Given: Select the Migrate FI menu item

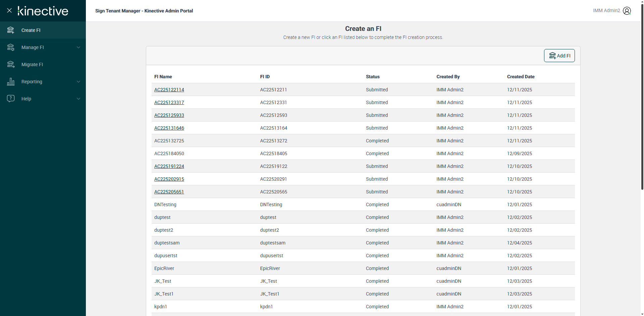Looking at the screenshot, I should click(32, 64).
